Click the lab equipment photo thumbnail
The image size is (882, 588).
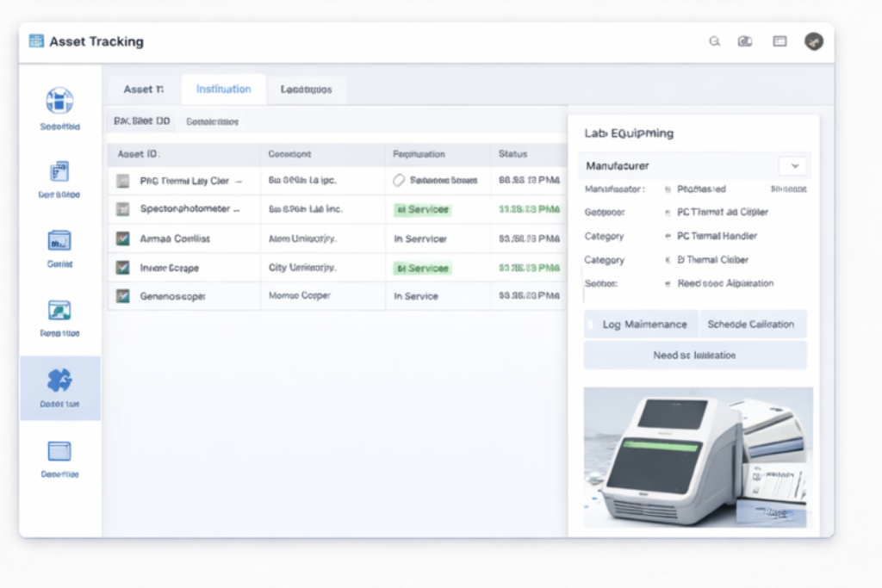[x=698, y=457]
